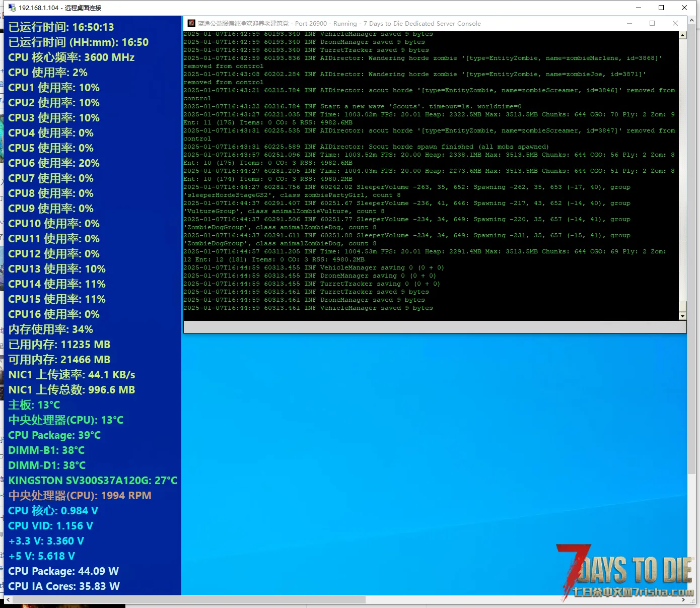The image size is (700, 608).
Task: Click the remote session horizontal scroll-left arrow
Action: 8,600
